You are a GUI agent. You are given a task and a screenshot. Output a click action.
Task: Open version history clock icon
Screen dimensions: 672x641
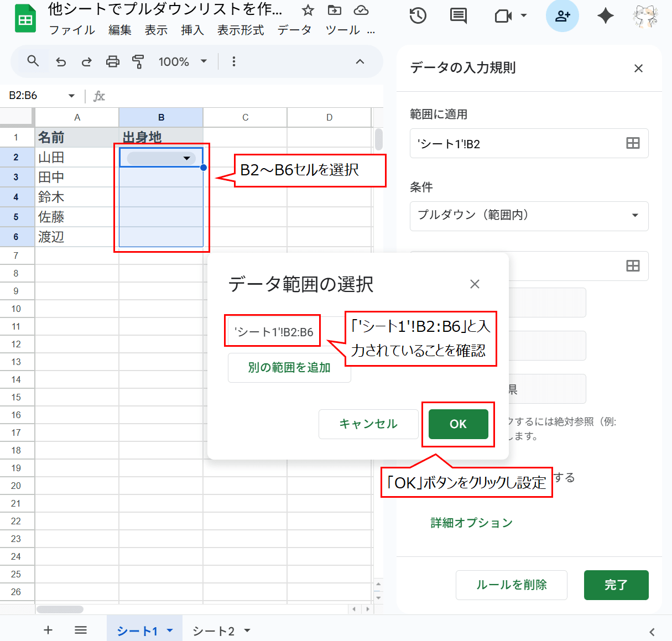click(418, 16)
